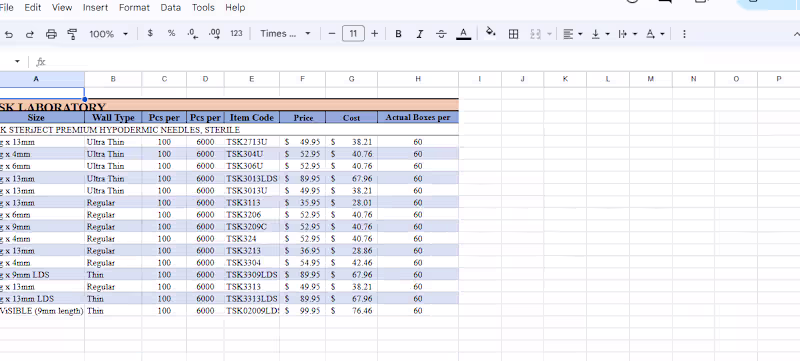Decrease font size minus button

(x=332, y=34)
